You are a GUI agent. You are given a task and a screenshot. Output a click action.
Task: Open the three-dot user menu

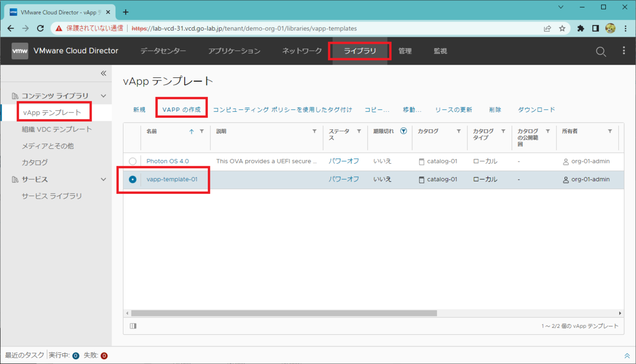click(624, 51)
